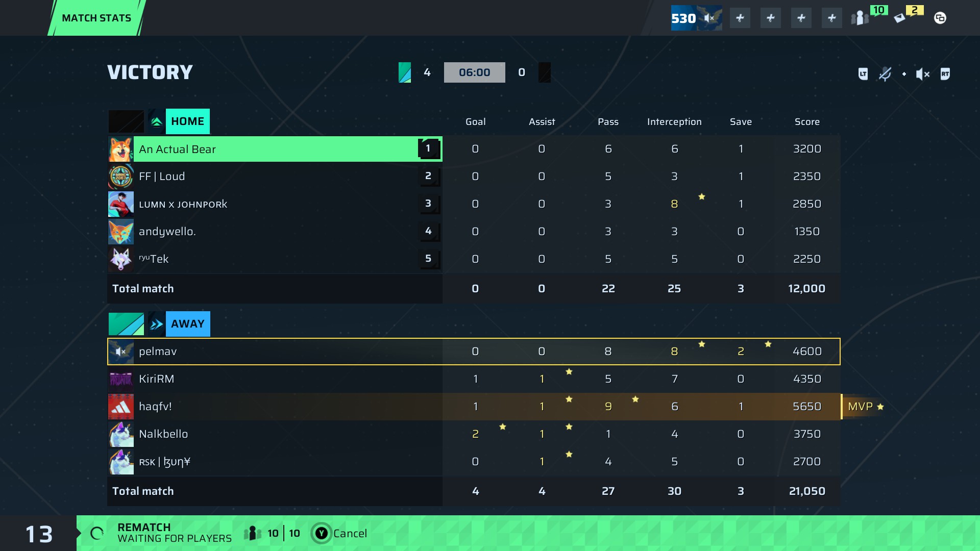The height and width of the screenshot is (551, 980).
Task: Click the RT trigger icon
Action: click(945, 74)
